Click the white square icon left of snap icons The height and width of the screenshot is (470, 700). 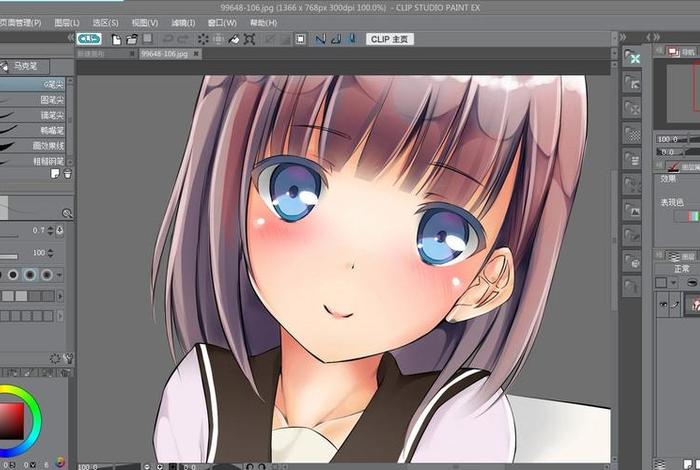(300, 39)
